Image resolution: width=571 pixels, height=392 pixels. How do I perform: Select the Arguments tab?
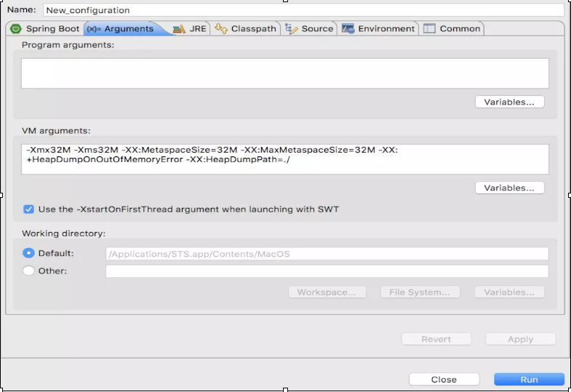124,28
